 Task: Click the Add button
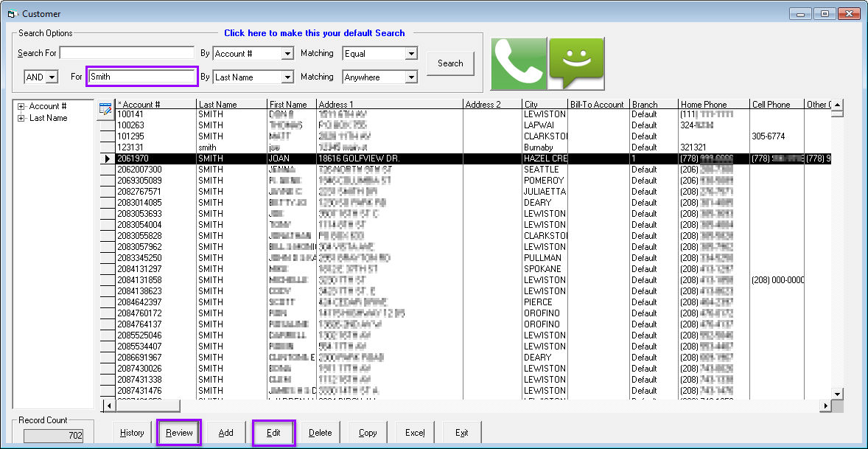(226, 433)
